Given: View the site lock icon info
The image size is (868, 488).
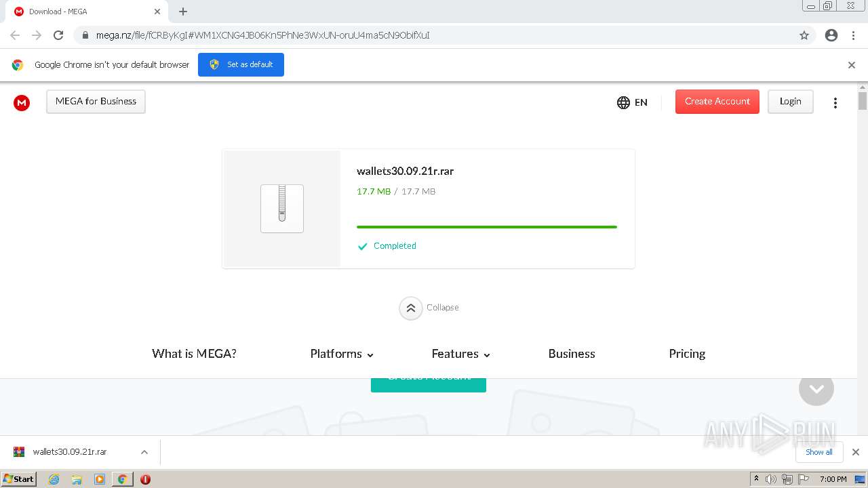Looking at the screenshot, I should (85, 35).
